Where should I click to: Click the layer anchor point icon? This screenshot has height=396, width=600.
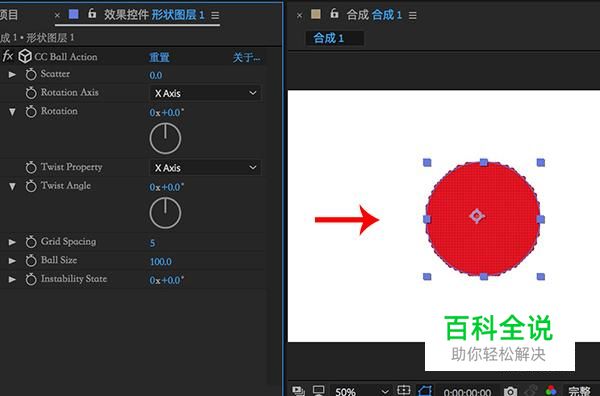[477, 216]
